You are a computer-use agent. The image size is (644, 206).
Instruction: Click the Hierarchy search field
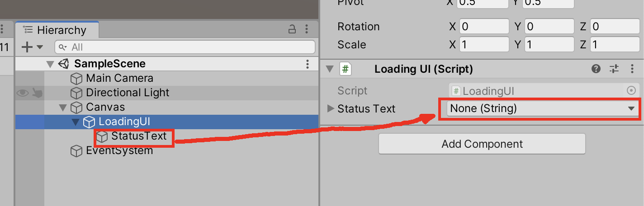[185, 47]
